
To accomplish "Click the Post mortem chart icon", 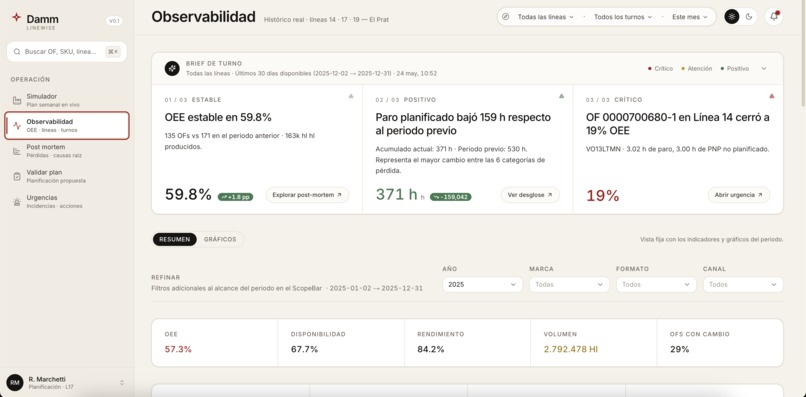I will point(17,151).
